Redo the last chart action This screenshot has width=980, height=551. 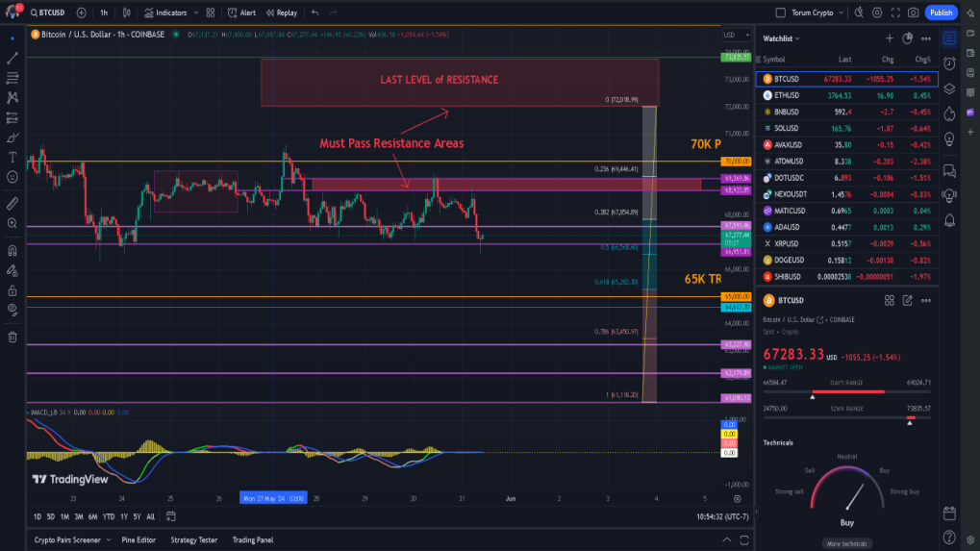point(333,13)
